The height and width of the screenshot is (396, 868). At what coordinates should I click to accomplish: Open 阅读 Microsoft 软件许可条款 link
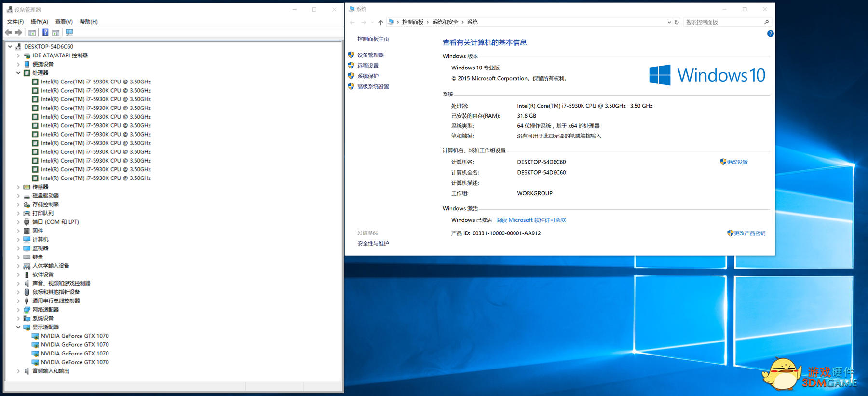pyautogui.click(x=531, y=220)
